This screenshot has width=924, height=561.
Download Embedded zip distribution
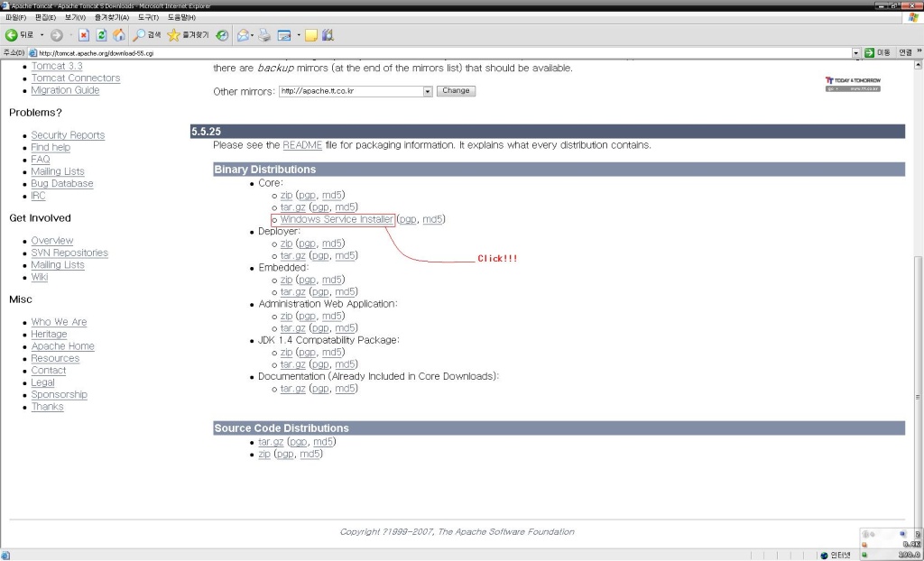[286, 280]
